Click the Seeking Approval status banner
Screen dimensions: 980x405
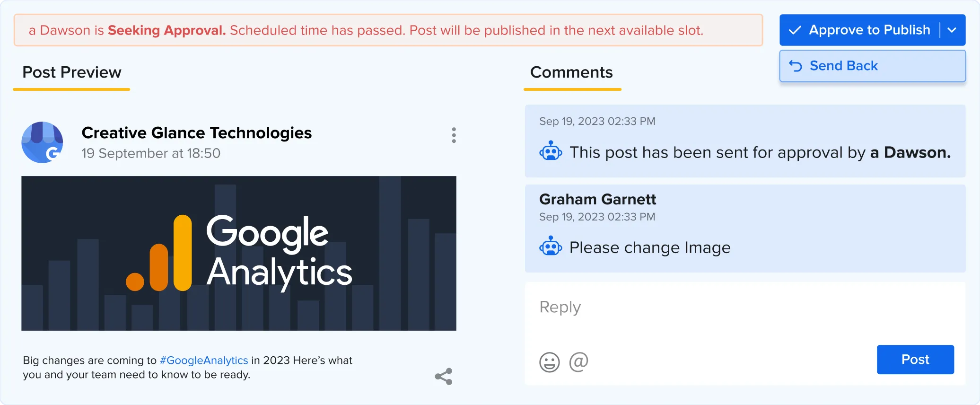(x=388, y=30)
